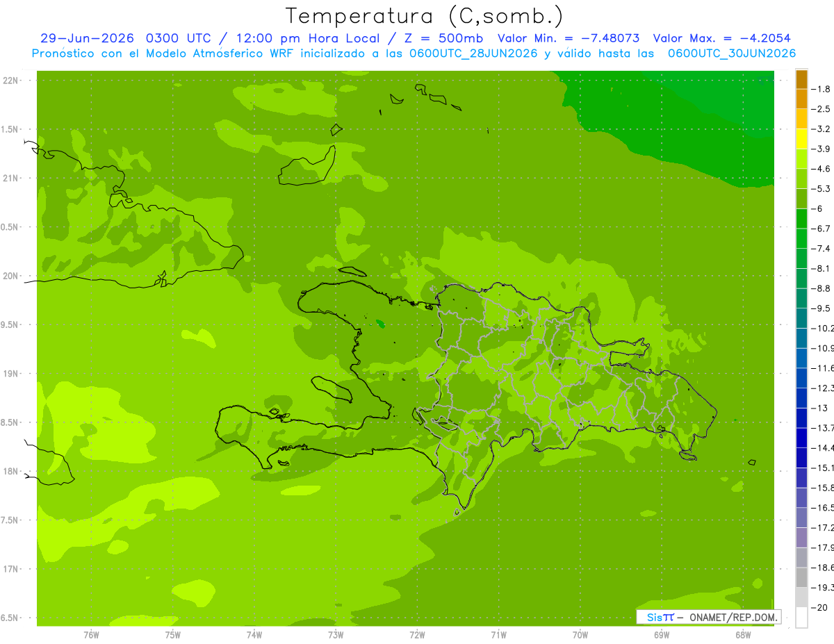The image size is (834, 644).
Task: Click the '75W' longitude axis label
Action: [172, 634]
